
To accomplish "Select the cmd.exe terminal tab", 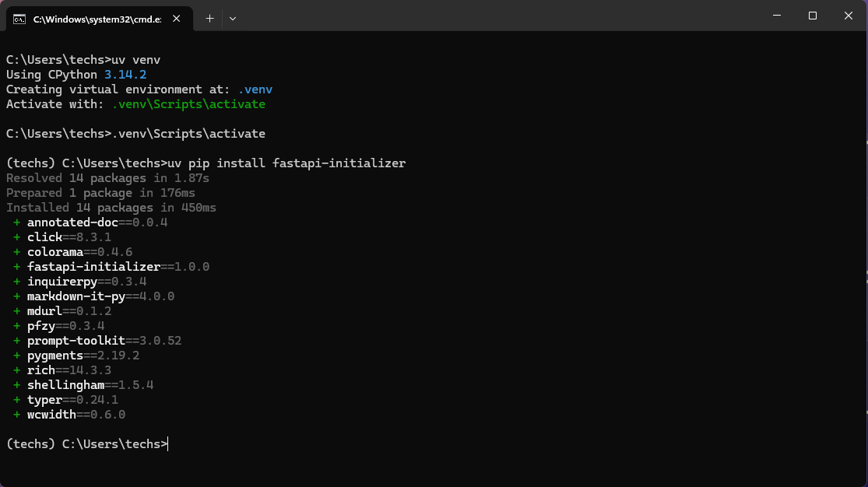I will click(x=99, y=19).
